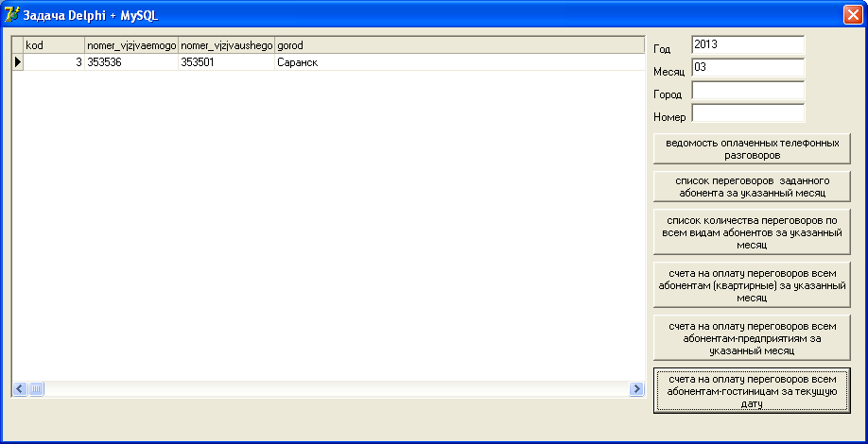Image resolution: width=868 pixels, height=444 pixels.
Task: Select cell containing 353501
Action: click(x=226, y=62)
